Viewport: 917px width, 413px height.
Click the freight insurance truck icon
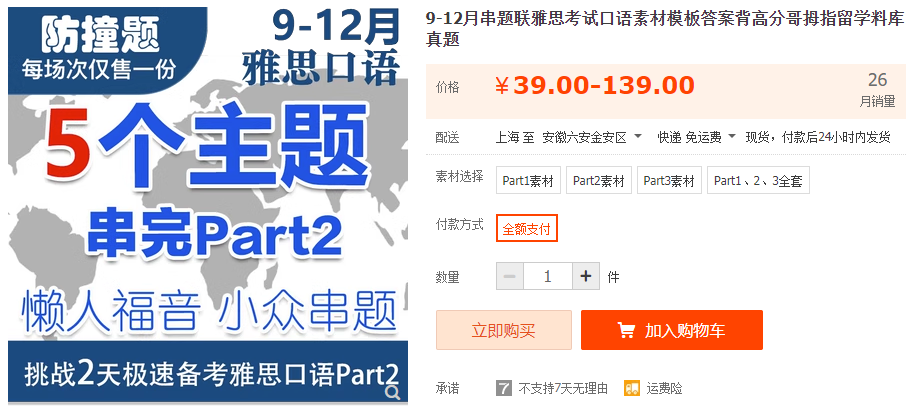(632, 388)
